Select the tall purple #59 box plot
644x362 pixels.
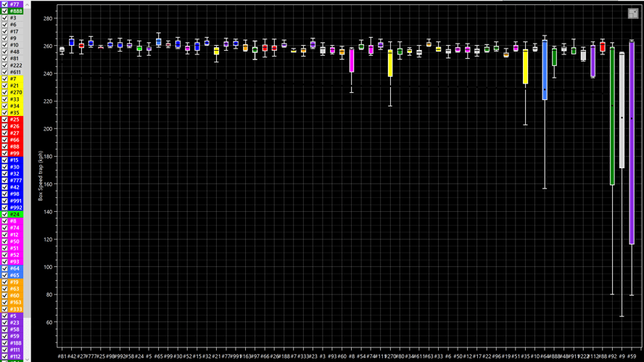point(632,143)
